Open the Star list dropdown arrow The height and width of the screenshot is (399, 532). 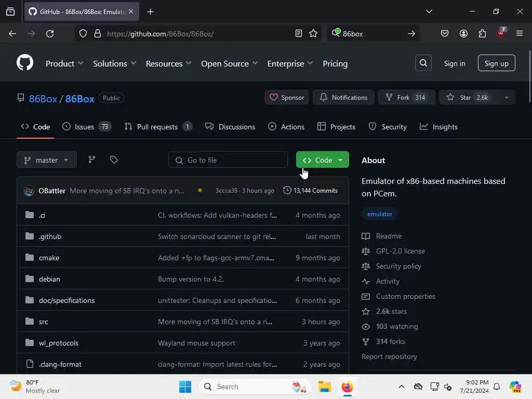506,98
